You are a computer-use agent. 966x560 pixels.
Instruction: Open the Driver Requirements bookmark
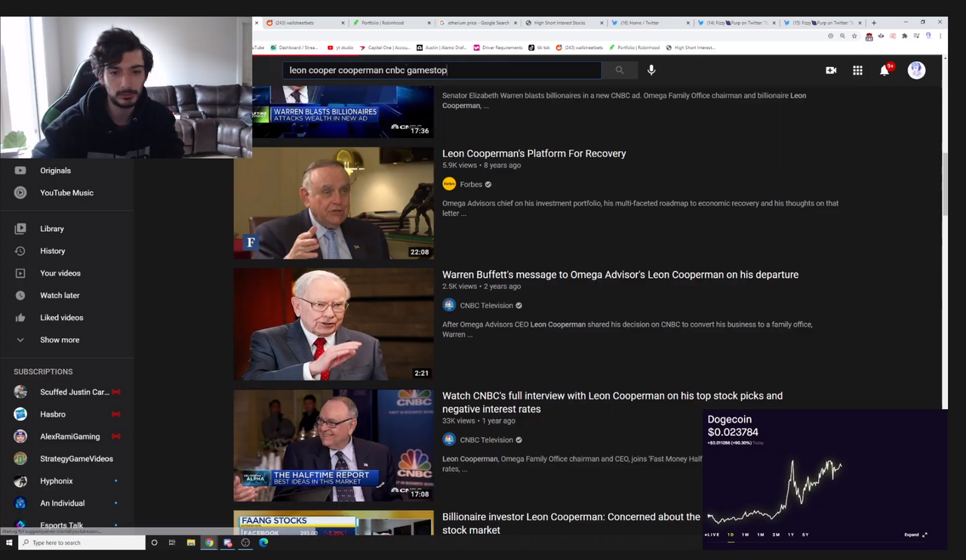498,48
